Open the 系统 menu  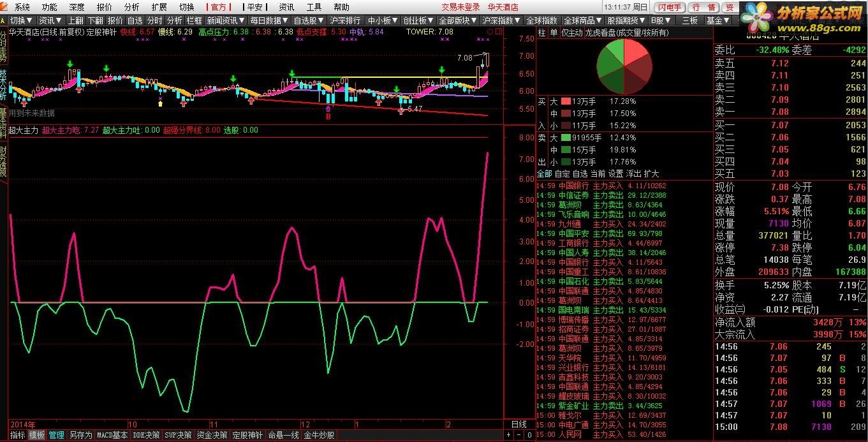pos(22,7)
